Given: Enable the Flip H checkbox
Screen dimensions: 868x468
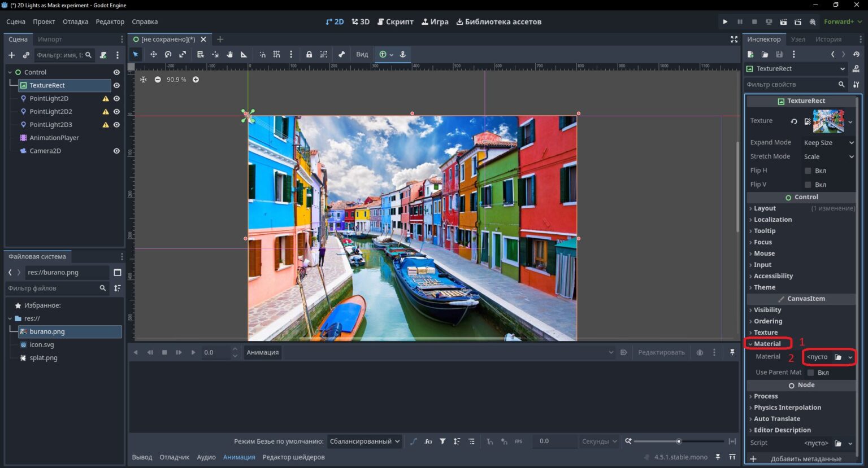Looking at the screenshot, I should (808, 170).
